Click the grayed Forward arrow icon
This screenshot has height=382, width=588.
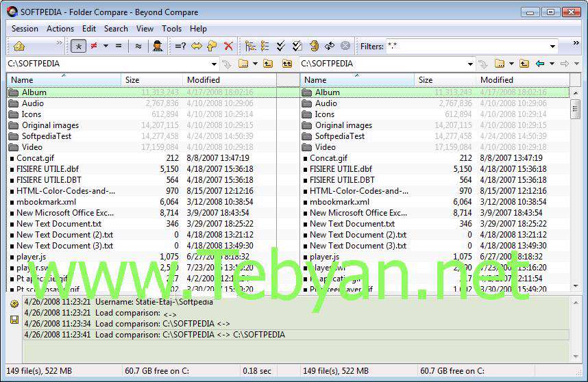(565, 64)
